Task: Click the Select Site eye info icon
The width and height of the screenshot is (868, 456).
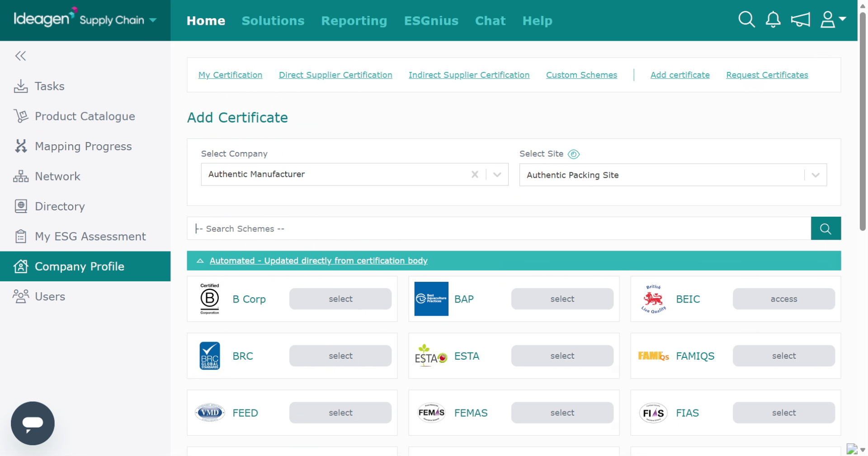Action: pos(574,154)
